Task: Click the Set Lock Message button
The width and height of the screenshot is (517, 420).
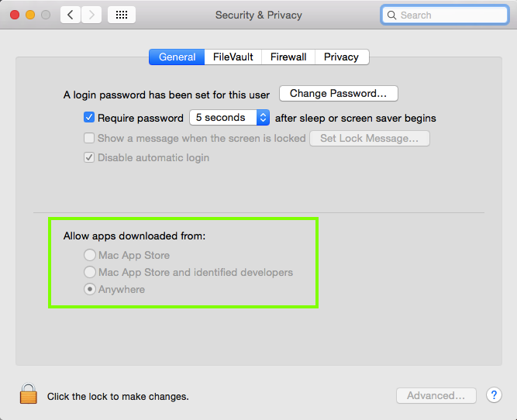Action: point(369,138)
